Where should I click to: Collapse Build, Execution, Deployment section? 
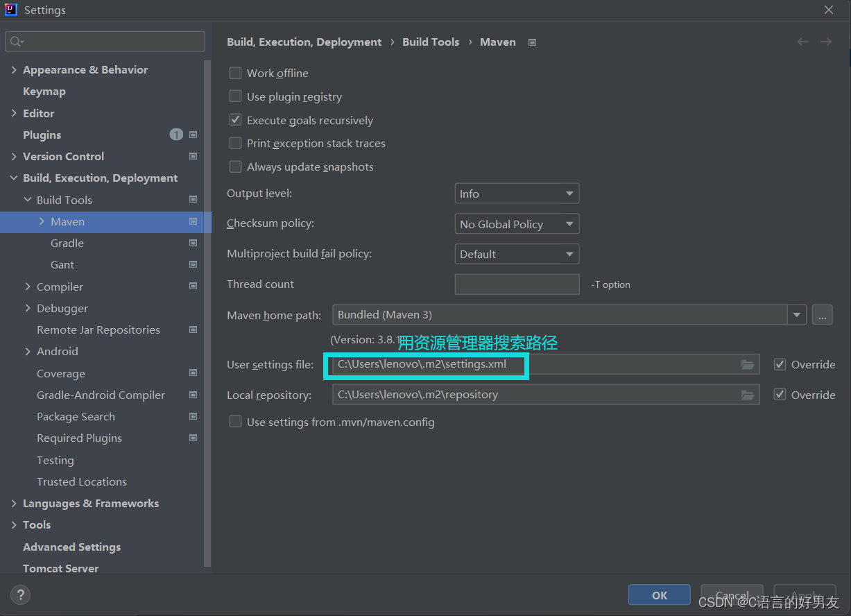point(14,178)
